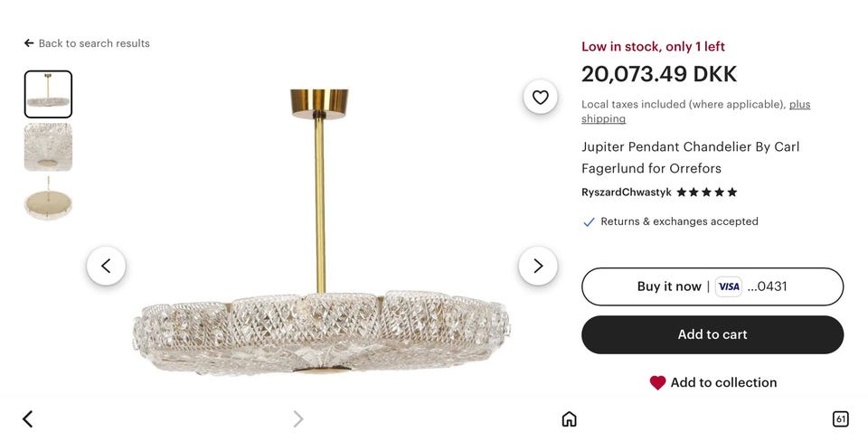Advance to the next product photo
868x441 pixels.
click(538, 266)
